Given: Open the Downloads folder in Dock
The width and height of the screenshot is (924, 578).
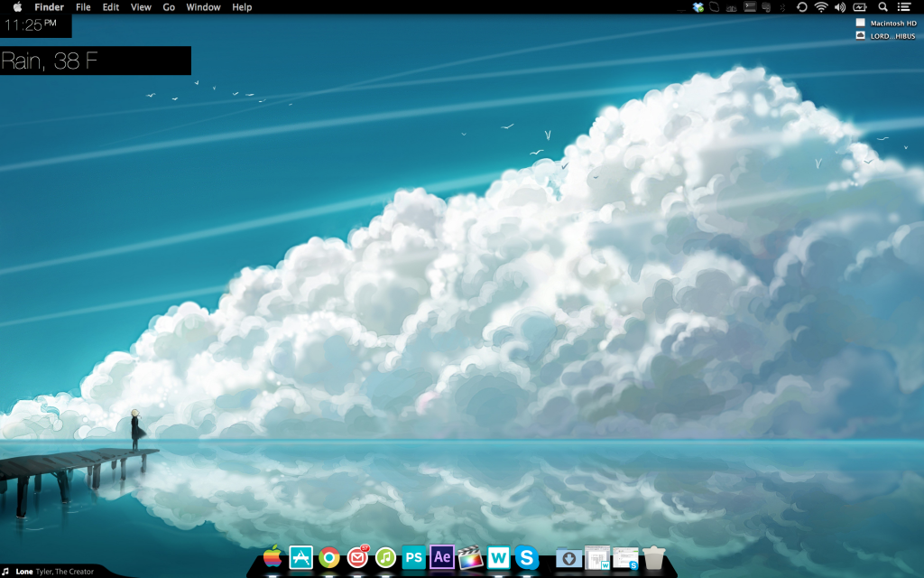Looking at the screenshot, I should click(568, 558).
